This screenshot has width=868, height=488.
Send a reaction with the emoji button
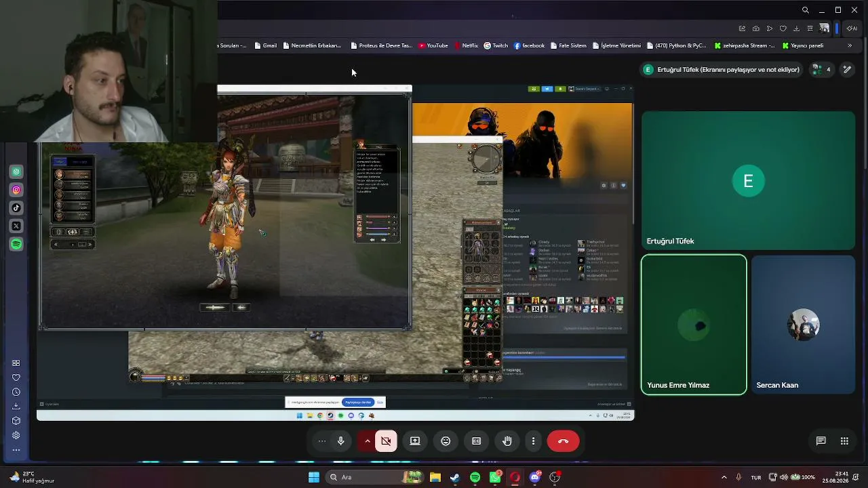[x=446, y=441]
